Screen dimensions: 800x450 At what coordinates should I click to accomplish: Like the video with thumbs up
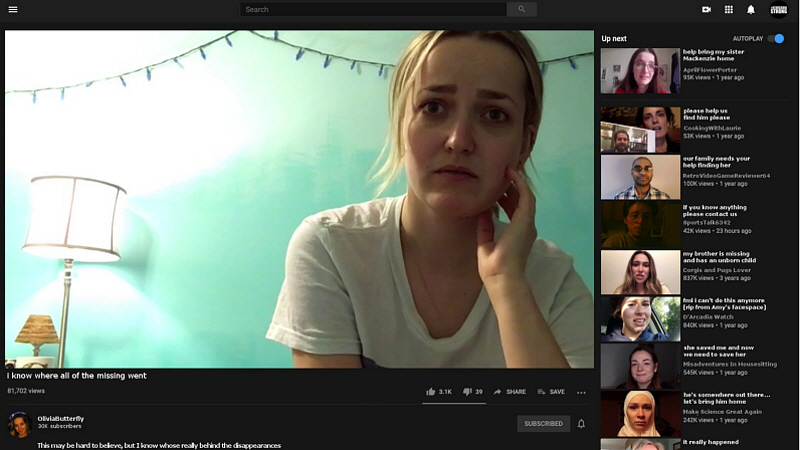[439, 392]
